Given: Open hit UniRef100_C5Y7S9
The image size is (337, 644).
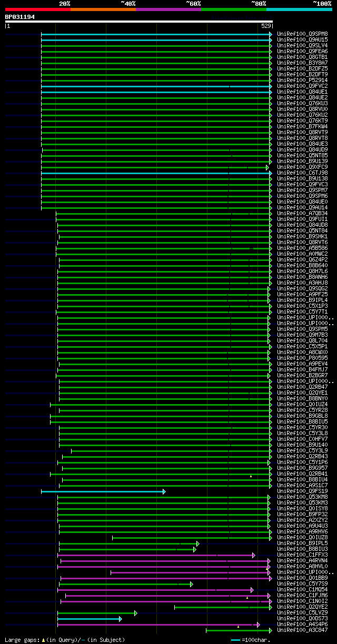Looking at the screenshot, I should coord(302,583).
